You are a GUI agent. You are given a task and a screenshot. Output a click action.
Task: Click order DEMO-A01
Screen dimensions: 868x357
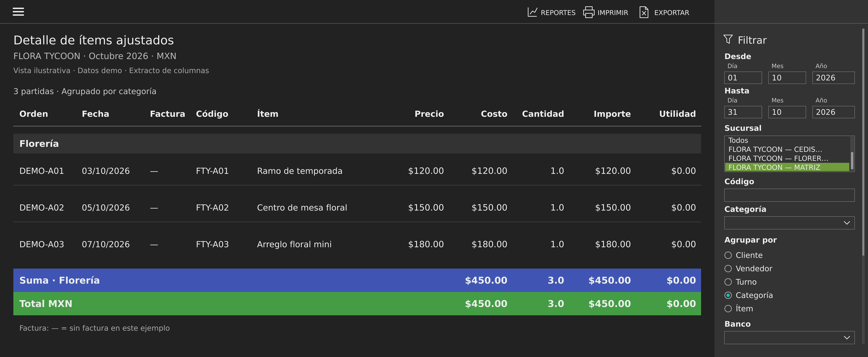point(41,171)
